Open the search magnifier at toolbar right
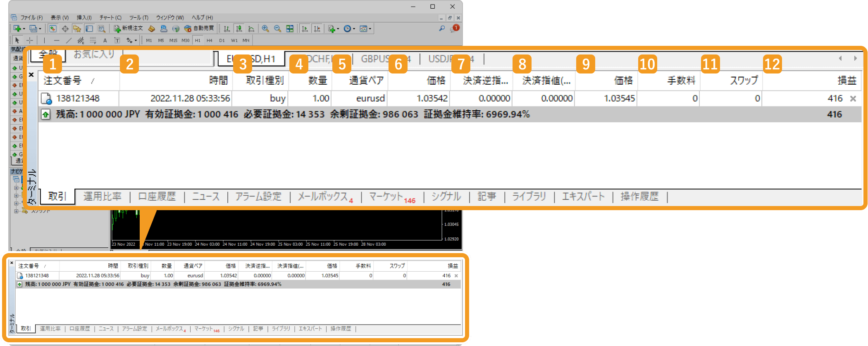 pyautogui.click(x=442, y=28)
